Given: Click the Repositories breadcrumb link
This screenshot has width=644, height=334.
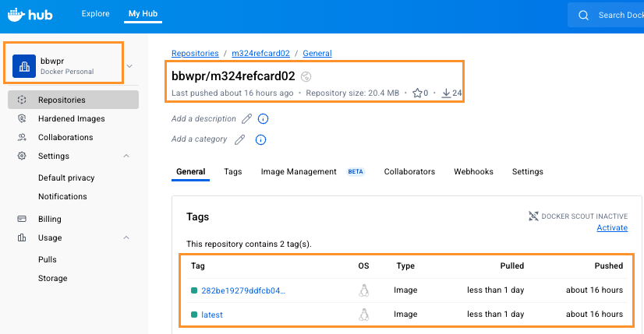Looking at the screenshot, I should pyautogui.click(x=195, y=54).
